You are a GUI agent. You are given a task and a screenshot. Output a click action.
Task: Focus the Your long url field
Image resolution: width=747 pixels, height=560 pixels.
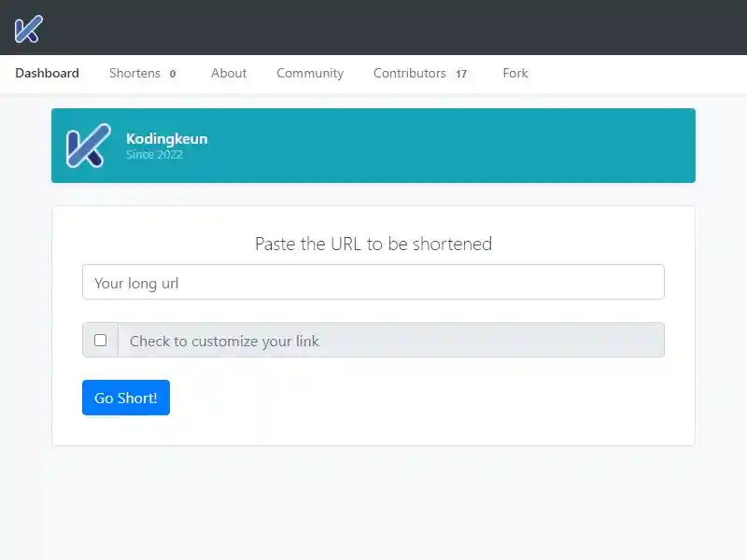[373, 283]
